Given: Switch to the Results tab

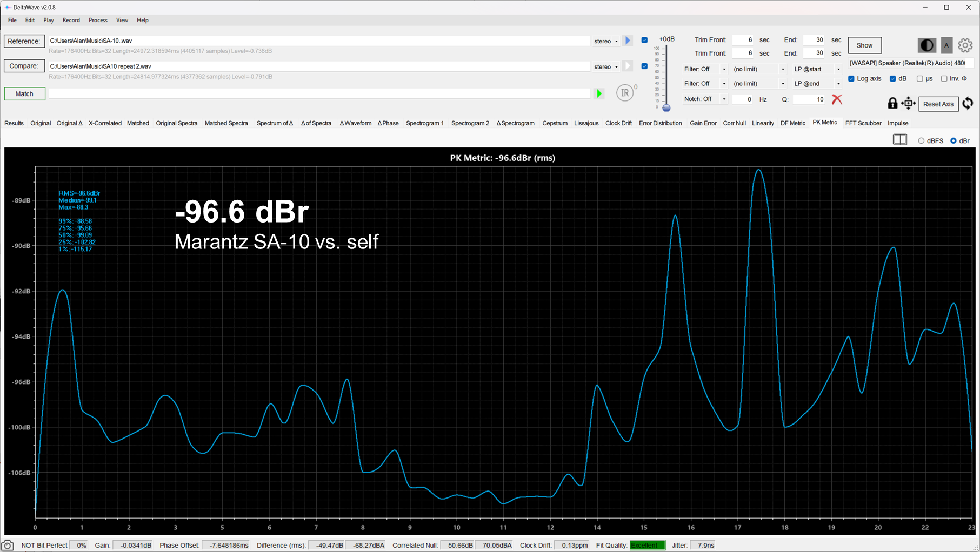Looking at the screenshot, I should click(x=14, y=123).
